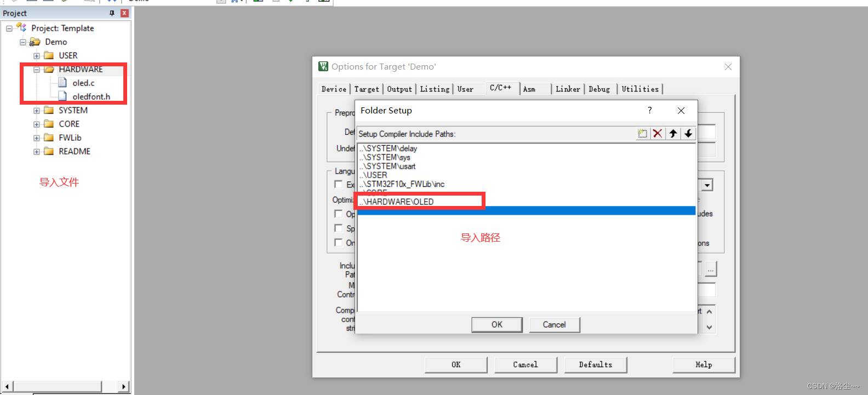Click the Keil logo in Options for Target title
This screenshot has width=868, height=395.
point(323,66)
